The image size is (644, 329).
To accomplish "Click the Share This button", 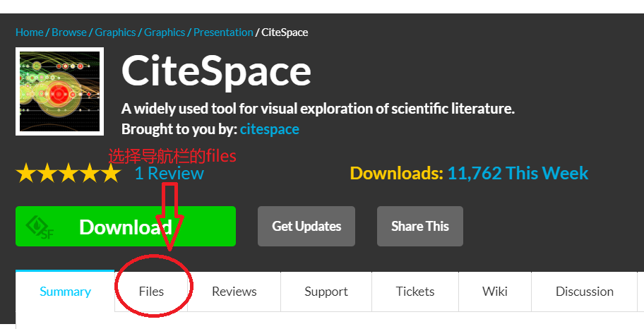I will 419,227.
